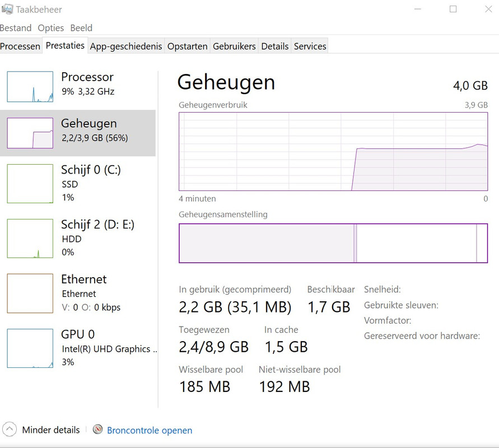Open the Bestand menu
Image resolution: width=499 pixels, height=448 pixels.
16,28
